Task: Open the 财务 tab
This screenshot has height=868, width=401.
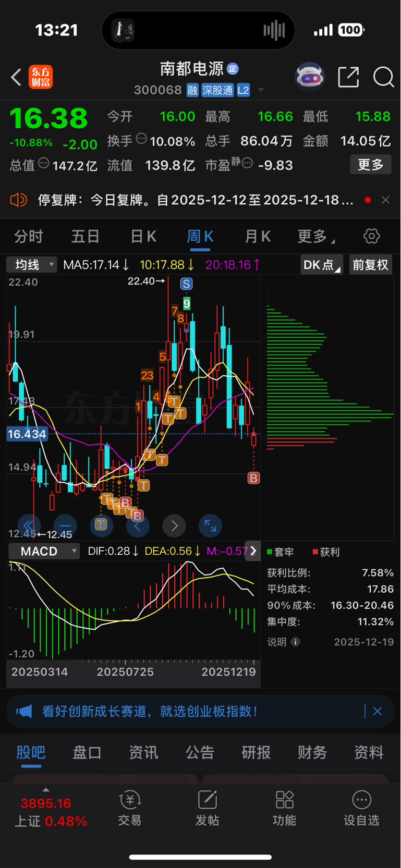Action: [x=312, y=752]
